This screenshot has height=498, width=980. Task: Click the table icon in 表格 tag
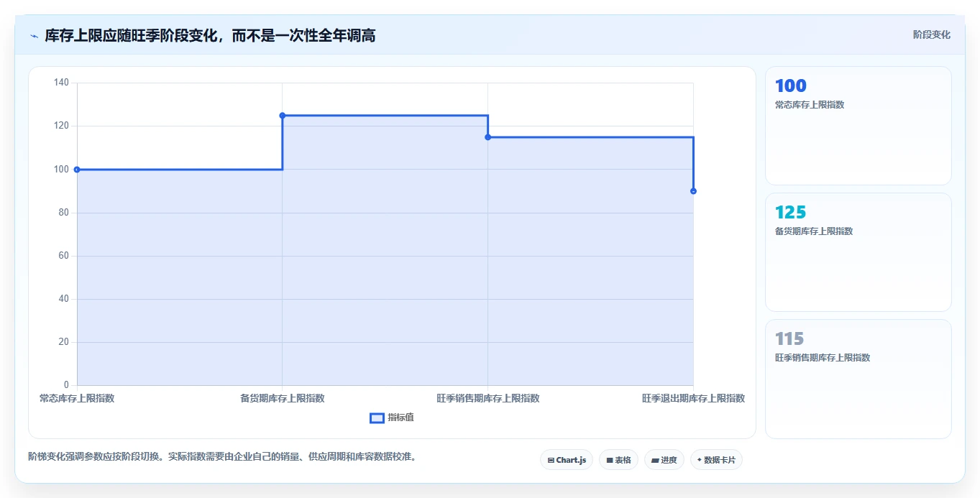[610, 460]
